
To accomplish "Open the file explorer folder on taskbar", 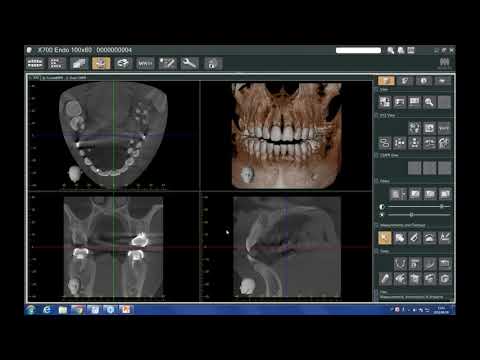I will coord(63,310).
